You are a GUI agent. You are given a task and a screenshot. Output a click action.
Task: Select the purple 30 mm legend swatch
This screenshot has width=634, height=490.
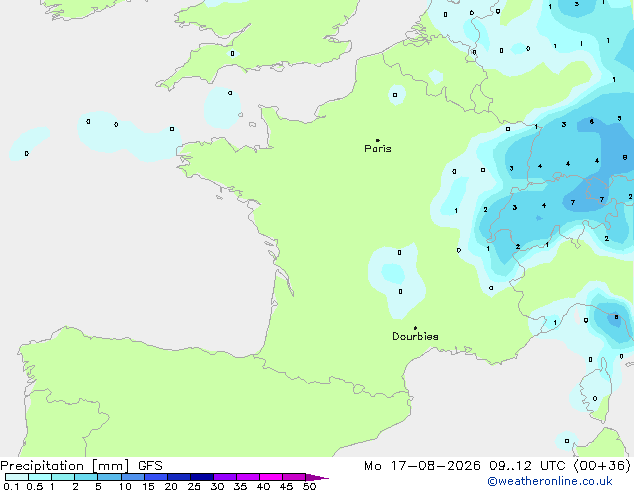[225, 477]
